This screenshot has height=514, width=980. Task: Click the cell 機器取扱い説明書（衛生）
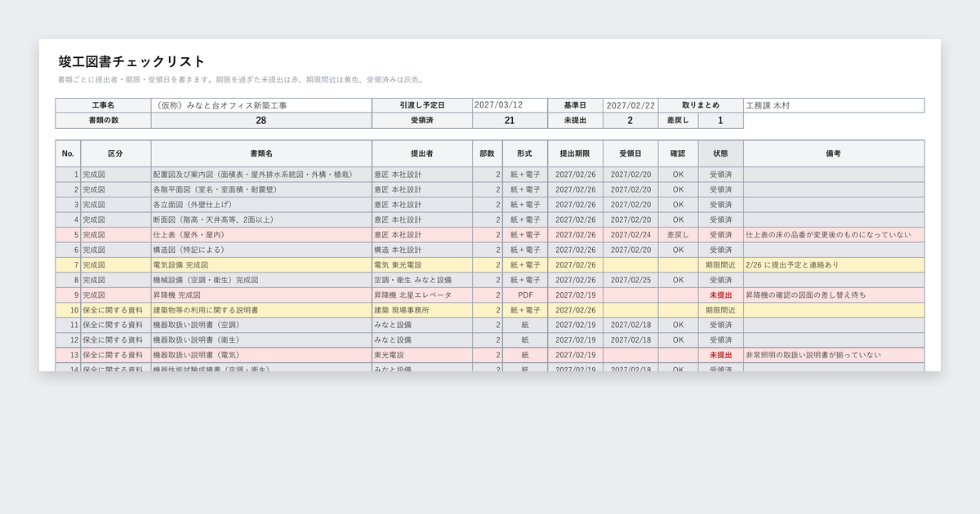coord(261,340)
